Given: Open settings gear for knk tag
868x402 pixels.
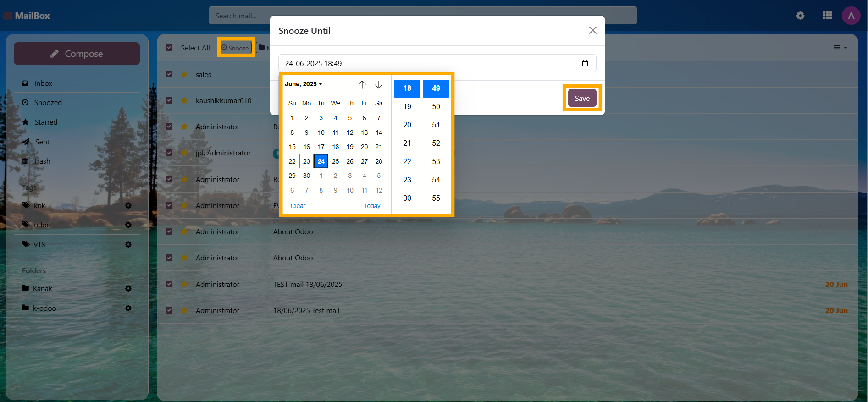Looking at the screenshot, I should click(128, 205).
